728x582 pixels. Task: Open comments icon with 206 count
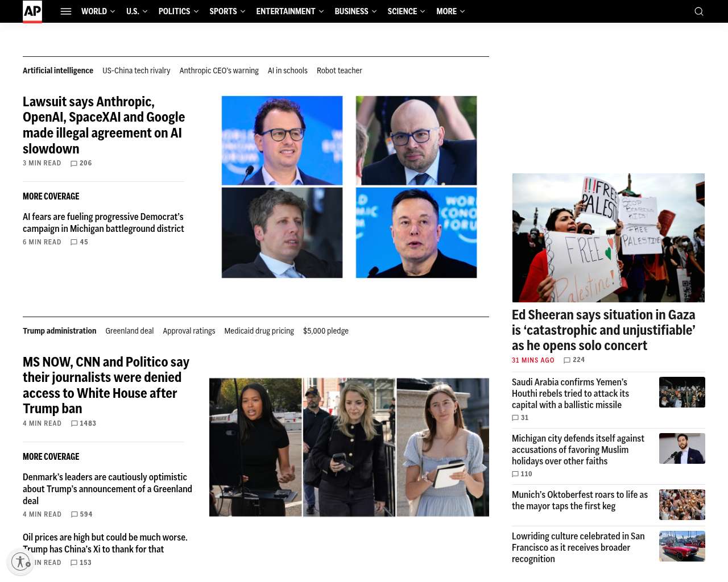(x=74, y=164)
